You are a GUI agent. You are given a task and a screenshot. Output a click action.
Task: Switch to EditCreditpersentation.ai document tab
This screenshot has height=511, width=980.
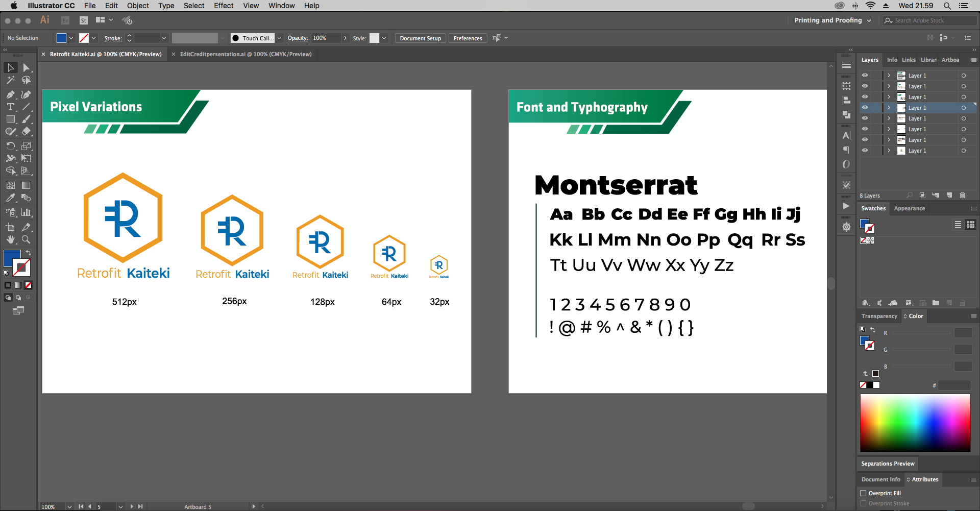[246, 54]
